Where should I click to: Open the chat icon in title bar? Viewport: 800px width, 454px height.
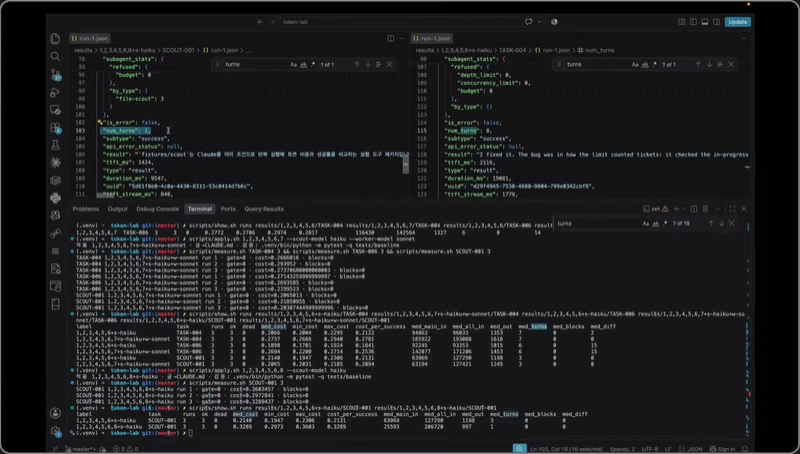click(x=529, y=22)
